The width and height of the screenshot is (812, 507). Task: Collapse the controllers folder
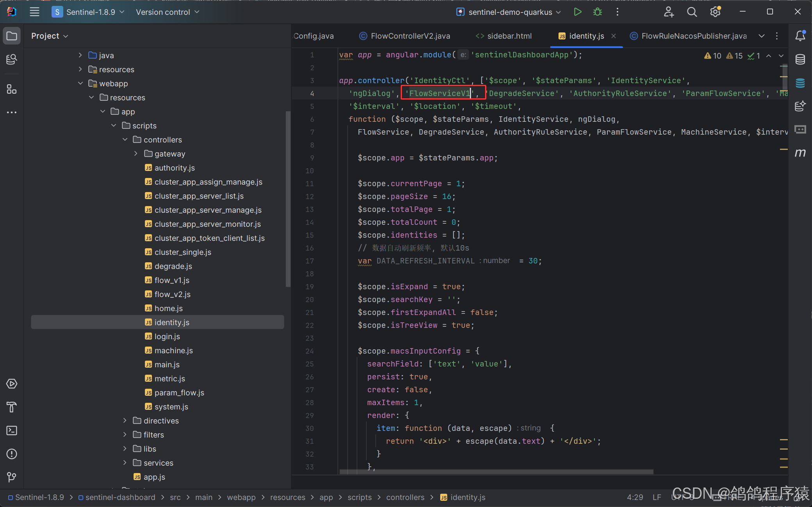click(125, 140)
